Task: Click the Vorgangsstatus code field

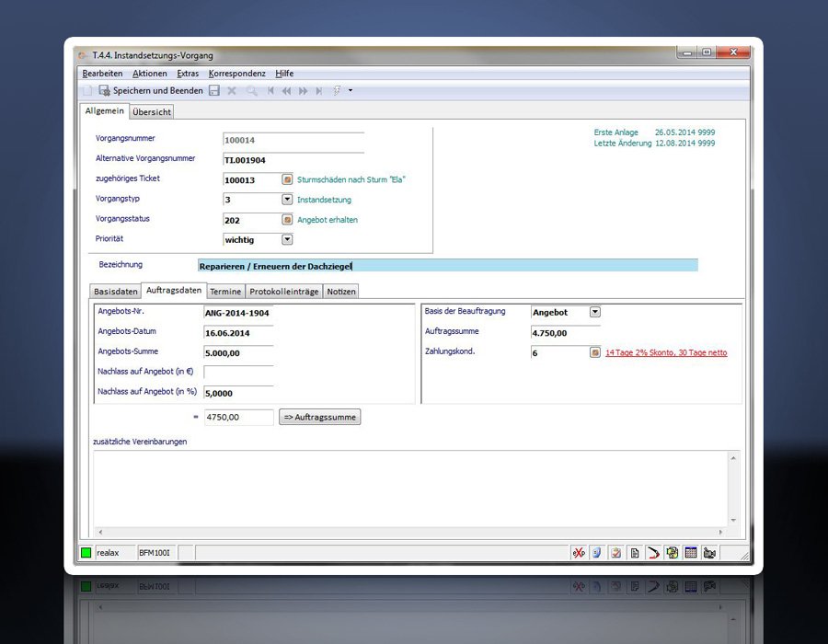Action: tap(252, 220)
